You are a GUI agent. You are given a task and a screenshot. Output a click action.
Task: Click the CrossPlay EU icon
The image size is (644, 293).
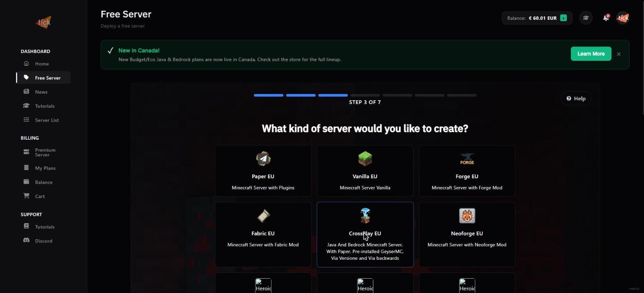(365, 216)
